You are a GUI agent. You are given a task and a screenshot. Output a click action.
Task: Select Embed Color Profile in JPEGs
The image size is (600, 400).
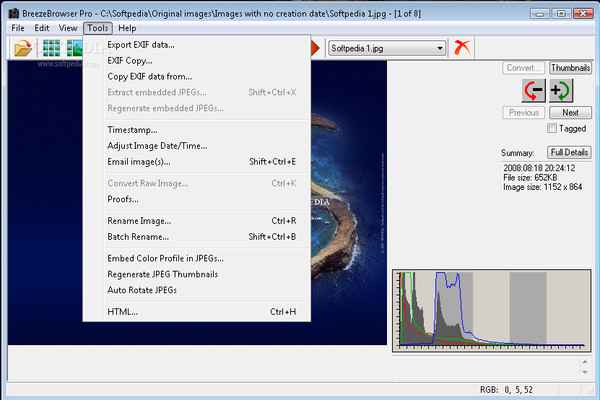196,258
